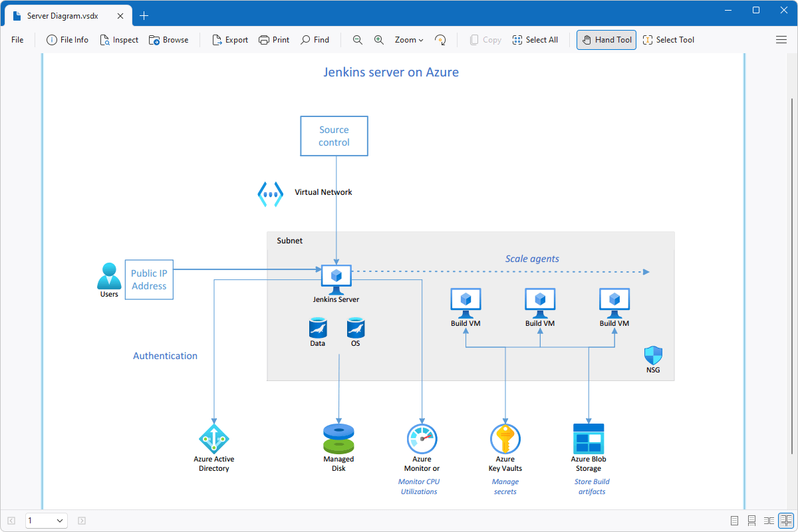Click the "Monitor CPU Utilizations" caption
This screenshot has width=798, height=532.
point(419,487)
